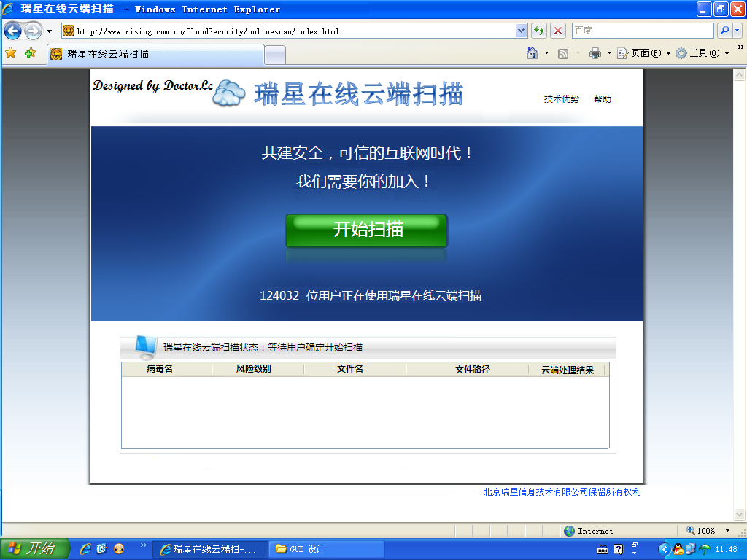This screenshot has height=560, width=747.
Task: Click the cloud logo icon in header
Action: click(x=228, y=93)
